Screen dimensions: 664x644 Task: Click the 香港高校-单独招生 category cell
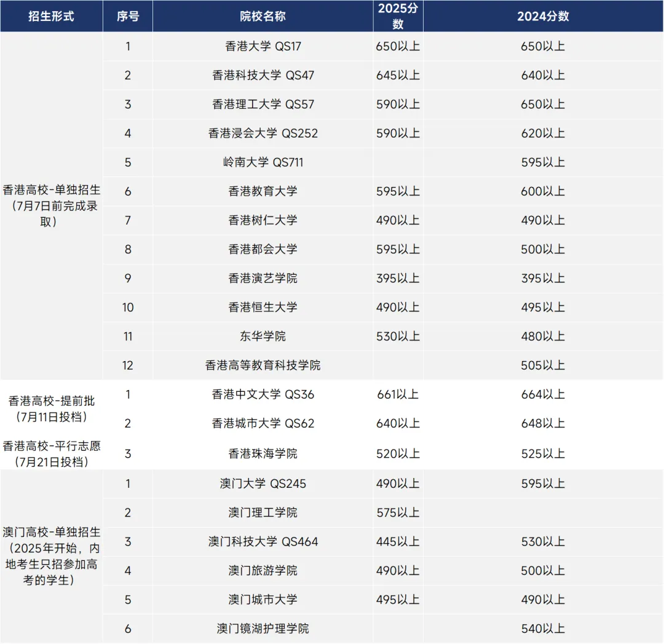point(51,206)
